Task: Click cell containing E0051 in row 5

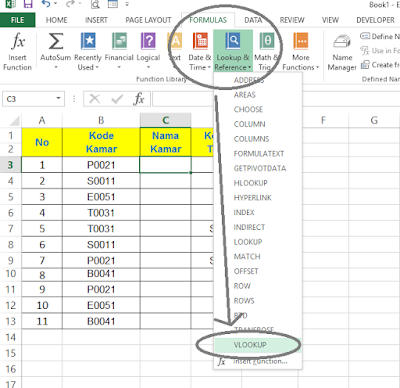Action: (101, 197)
